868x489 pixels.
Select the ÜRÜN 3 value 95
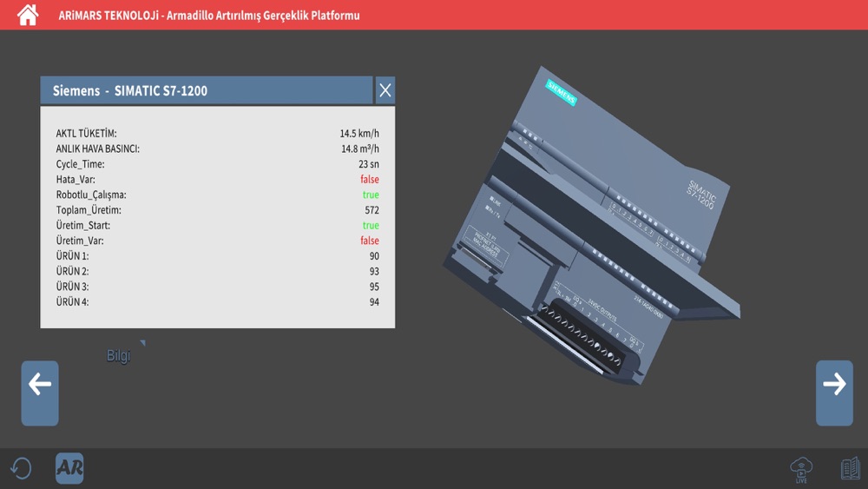[x=375, y=287]
